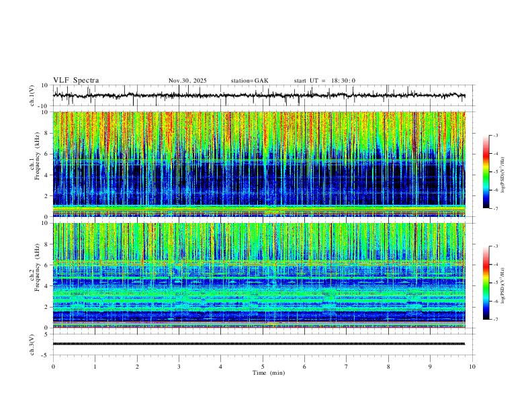Screen dimensions: 532x411
Task: Click inside the ch.2 spectrogram panel
Action: (x=259, y=275)
